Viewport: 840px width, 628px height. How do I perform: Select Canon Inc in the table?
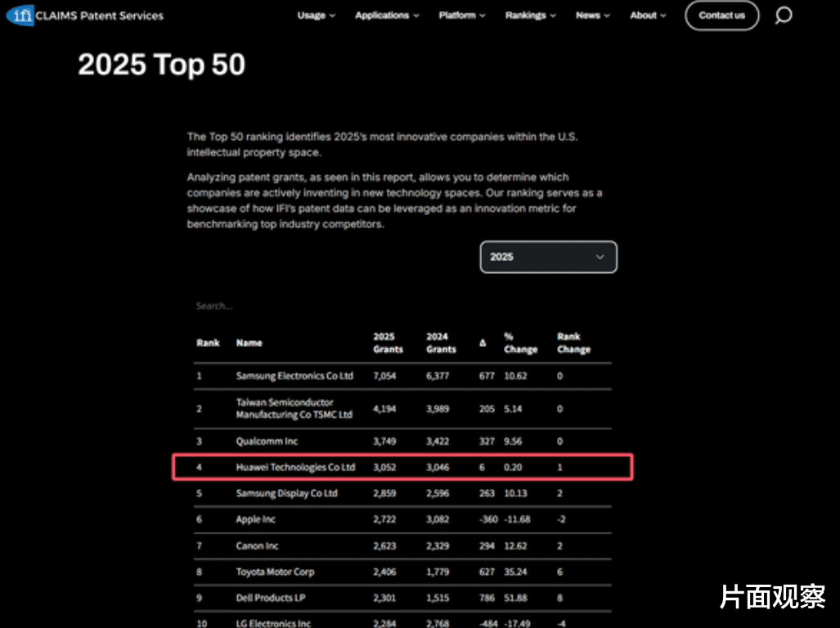coord(257,545)
